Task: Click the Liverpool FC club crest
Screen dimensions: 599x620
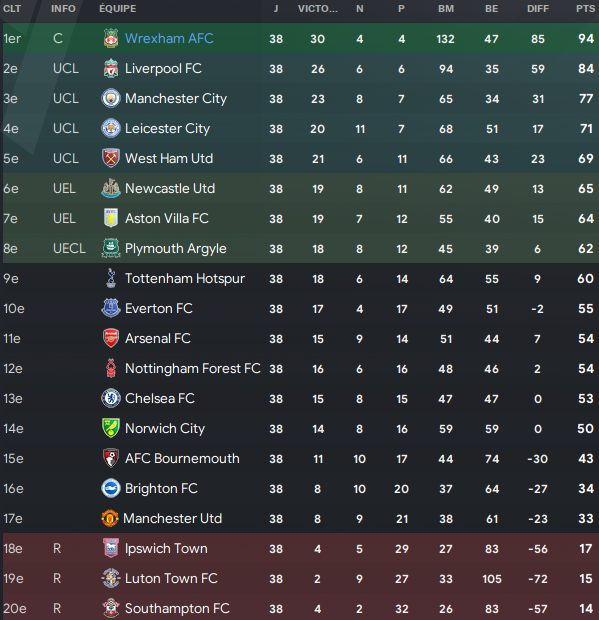Action: tap(111, 68)
